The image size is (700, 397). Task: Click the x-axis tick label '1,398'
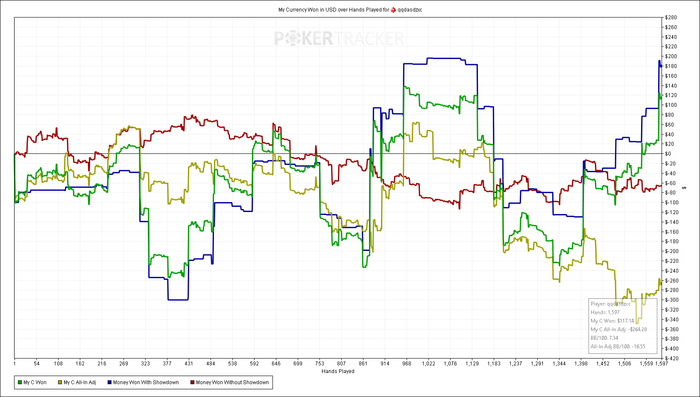coord(581,364)
